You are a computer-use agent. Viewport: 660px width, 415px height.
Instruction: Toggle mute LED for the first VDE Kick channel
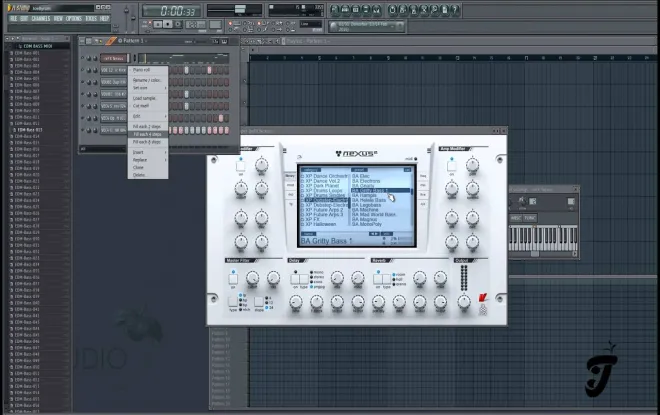pyautogui.click(x=82, y=70)
